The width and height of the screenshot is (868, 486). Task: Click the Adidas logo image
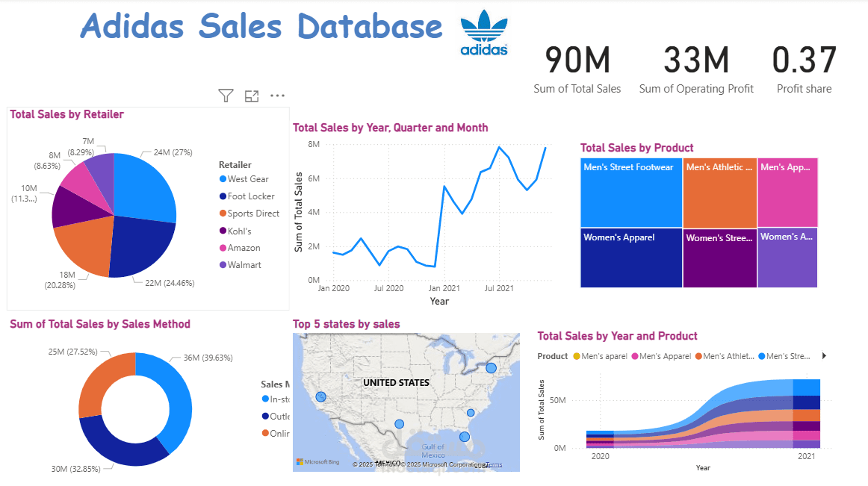[484, 34]
